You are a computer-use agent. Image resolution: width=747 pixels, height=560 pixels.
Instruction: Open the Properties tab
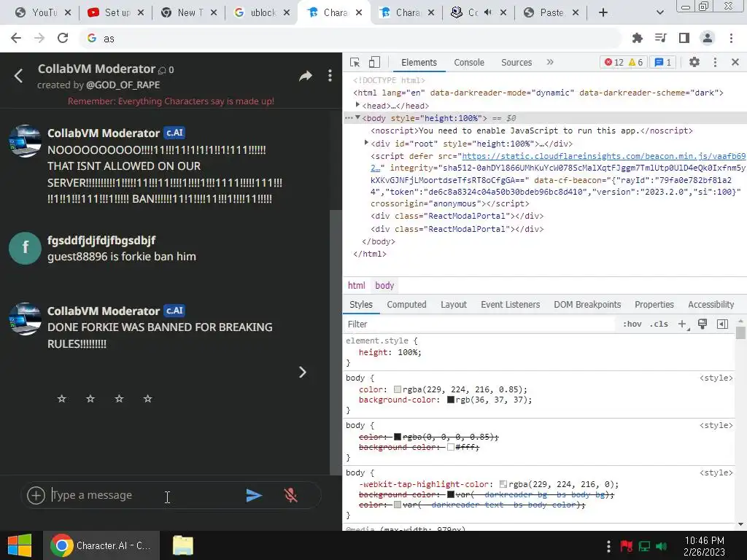point(654,305)
